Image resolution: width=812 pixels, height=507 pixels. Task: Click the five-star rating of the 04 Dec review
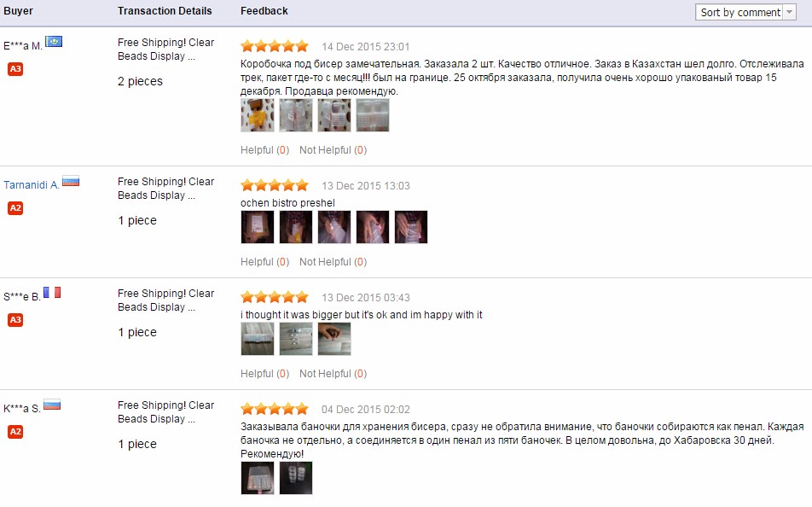coord(275,410)
